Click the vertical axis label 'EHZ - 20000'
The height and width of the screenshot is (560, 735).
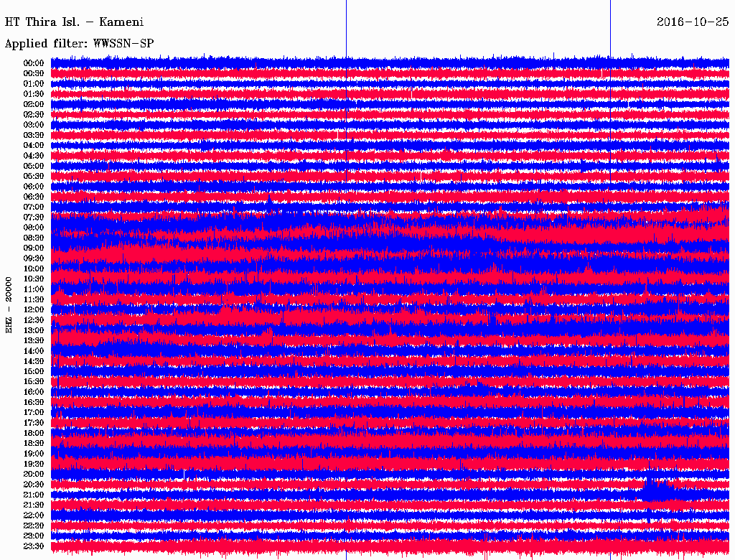[x=9, y=305]
